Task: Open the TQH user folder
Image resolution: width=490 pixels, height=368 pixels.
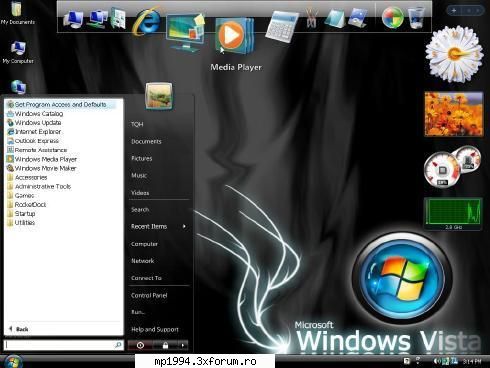Action: (137, 124)
